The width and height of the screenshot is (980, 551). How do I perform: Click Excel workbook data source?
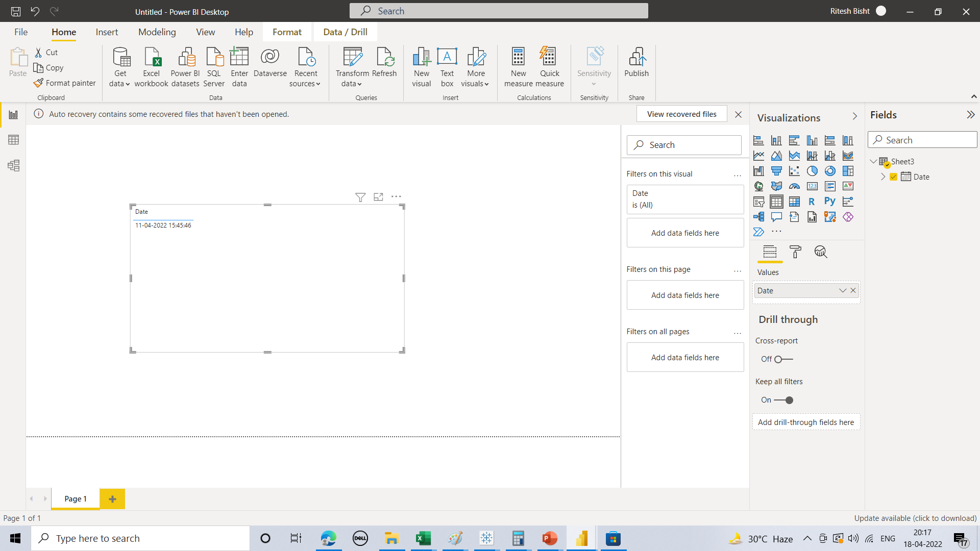152,67
